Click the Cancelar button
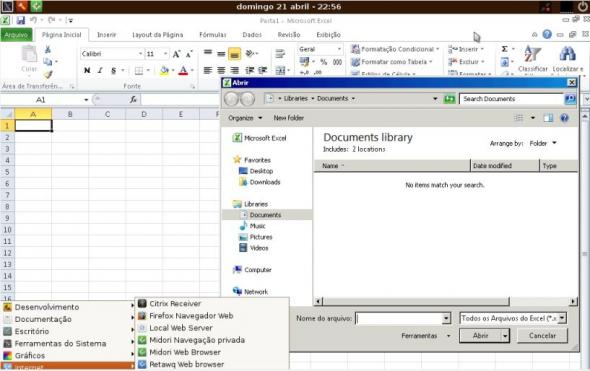This screenshot has width=590, height=371. click(x=542, y=335)
